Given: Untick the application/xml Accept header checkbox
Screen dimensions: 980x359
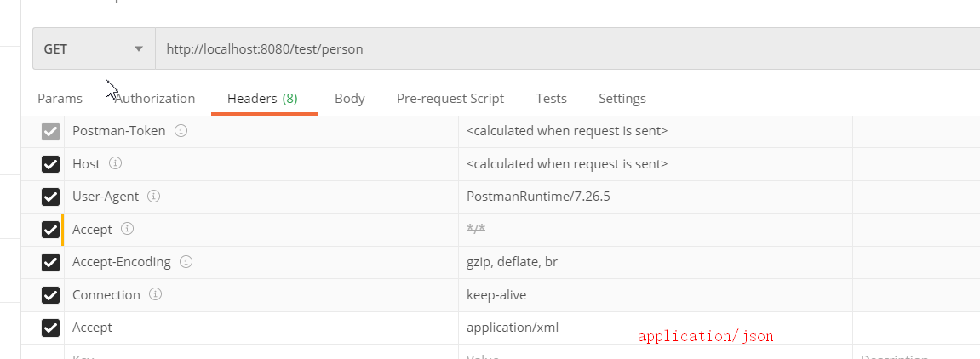Looking at the screenshot, I should click(x=51, y=328).
